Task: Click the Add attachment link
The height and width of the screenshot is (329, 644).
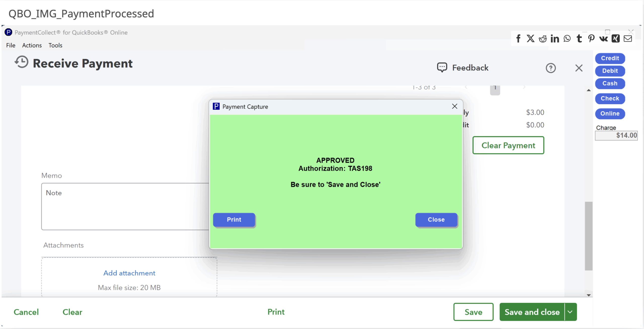Action: pyautogui.click(x=129, y=273)
